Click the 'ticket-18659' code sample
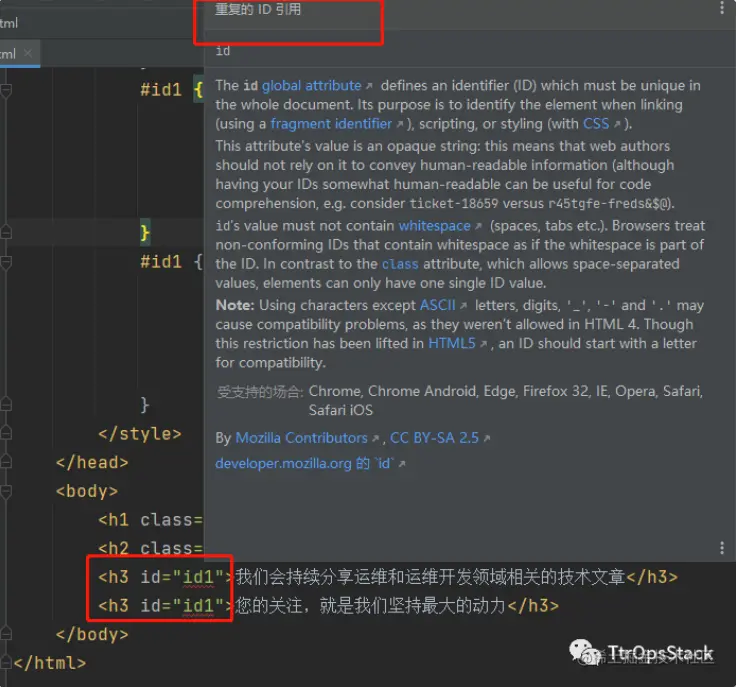The image size is (736, 687). (454, 203)
